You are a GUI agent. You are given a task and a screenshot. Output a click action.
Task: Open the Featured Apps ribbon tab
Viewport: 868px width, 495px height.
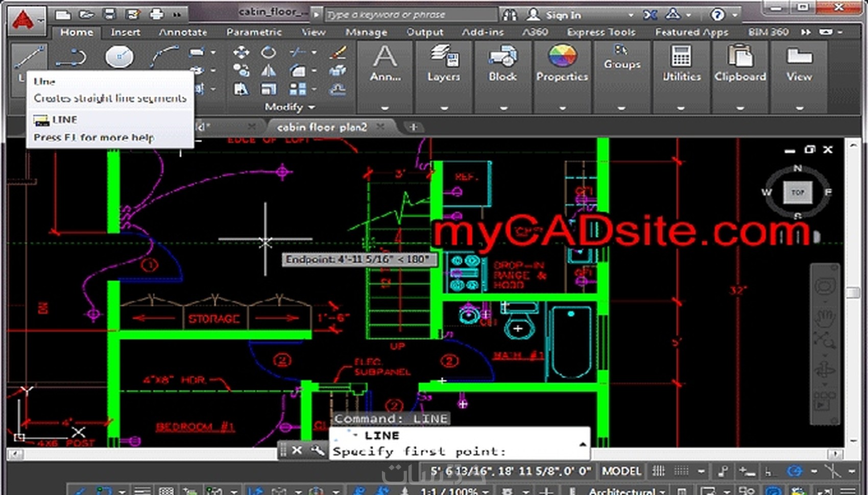(x=691, y=32)
